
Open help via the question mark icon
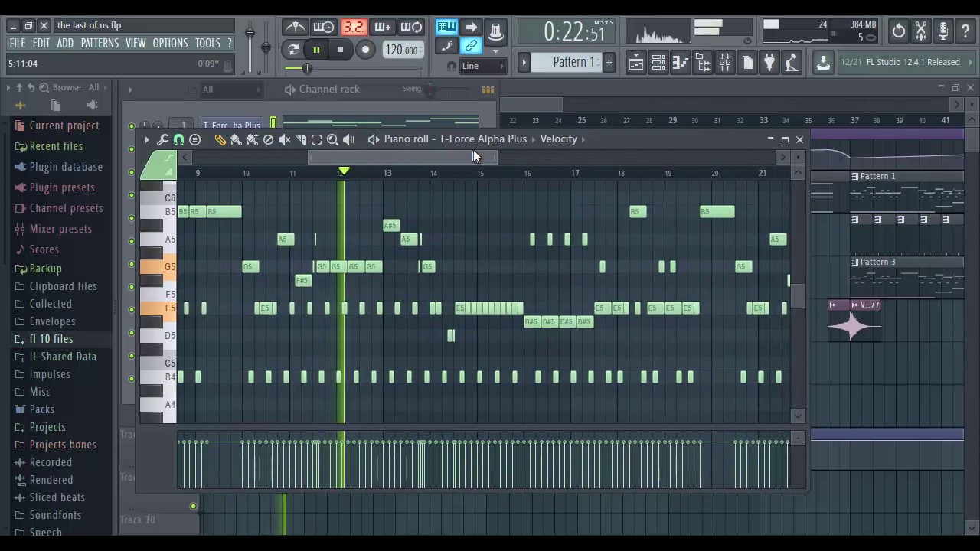click(965, 31)
